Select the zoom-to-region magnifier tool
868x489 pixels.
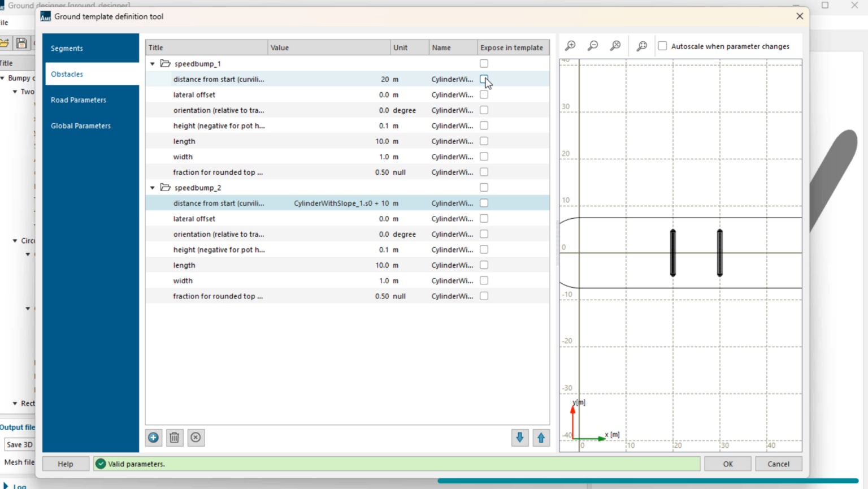[641, 46]
